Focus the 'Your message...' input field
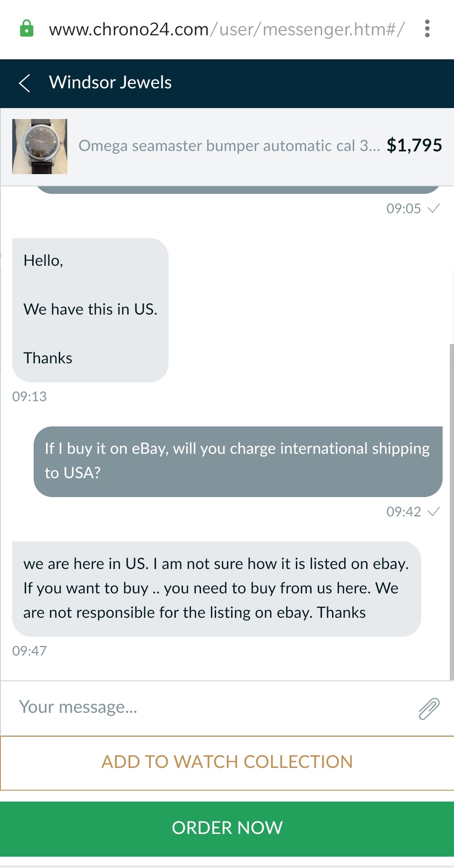Image resolution: width=454 pixels, height=868 pixels. [210, 707]
